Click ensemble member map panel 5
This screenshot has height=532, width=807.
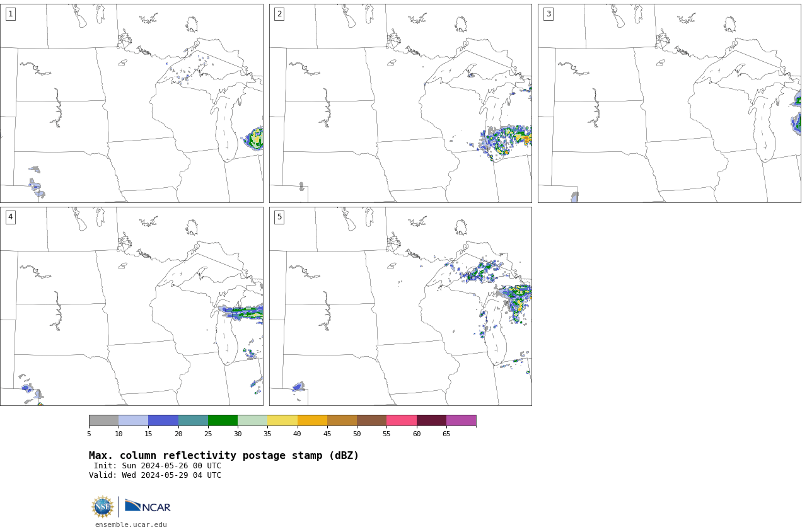(400, 306)
